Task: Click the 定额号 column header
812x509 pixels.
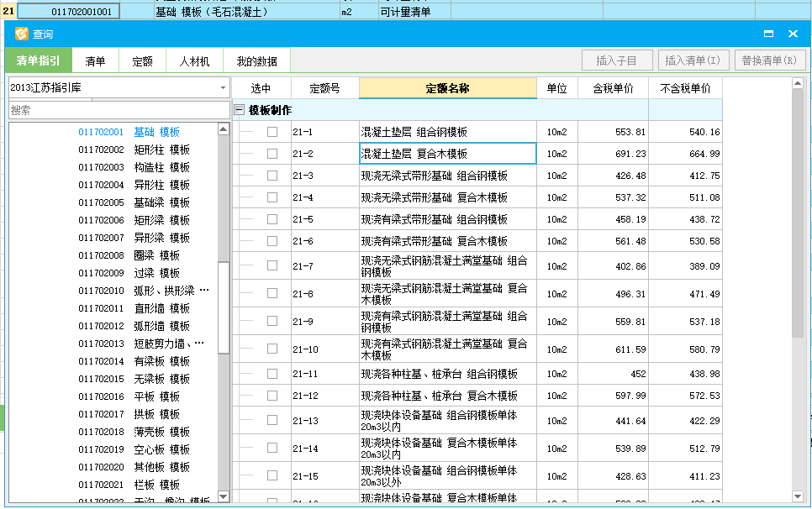Action: (x=324, y=88)
